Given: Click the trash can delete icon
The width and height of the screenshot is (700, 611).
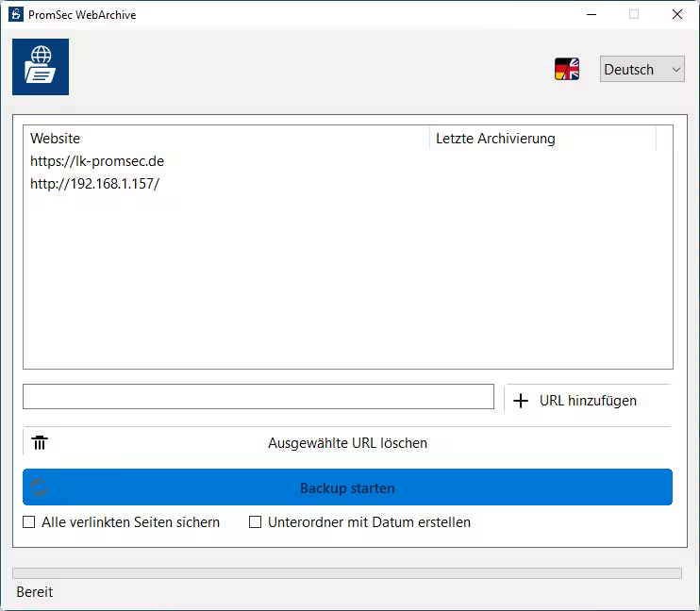Looking at the screenshot, I should [x=40, y=443].
